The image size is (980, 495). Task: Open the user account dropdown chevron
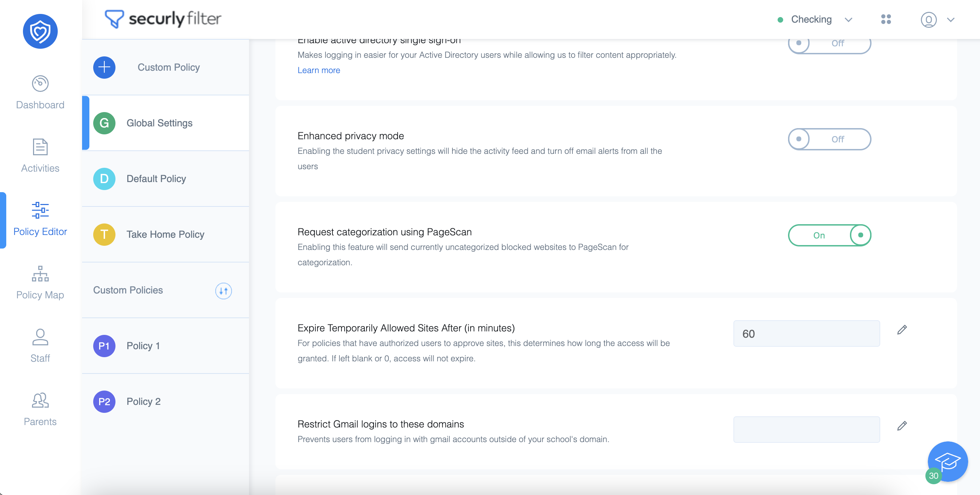[x=950, y=20]
